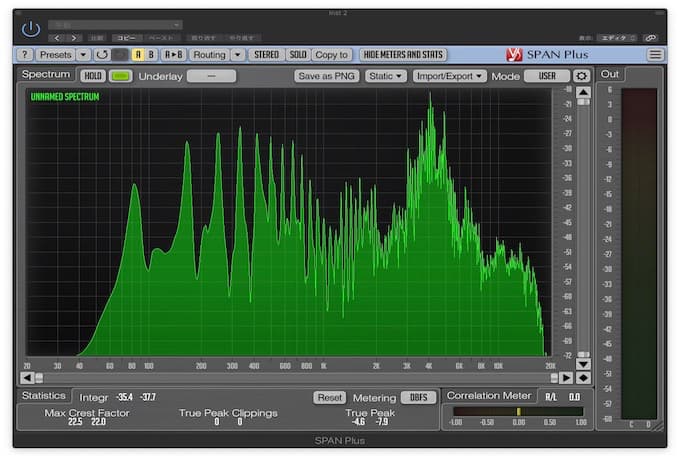Click the frequency scroll left arrow

27,378
